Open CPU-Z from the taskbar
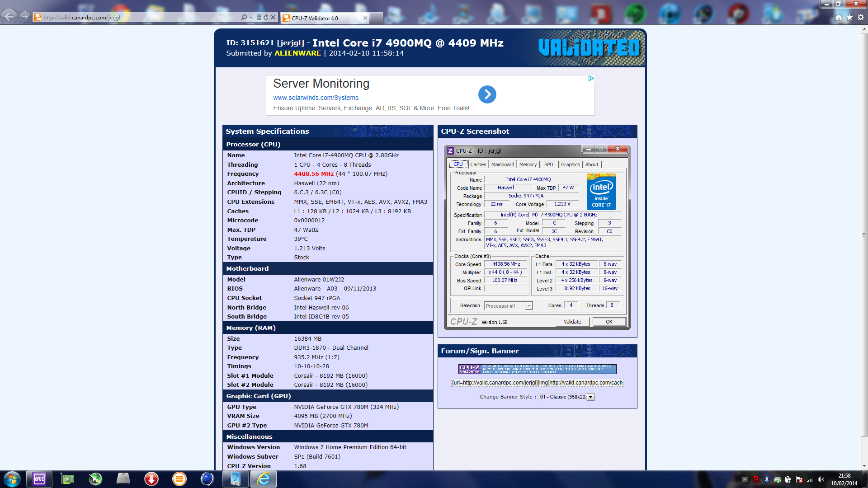 [39, 479]
